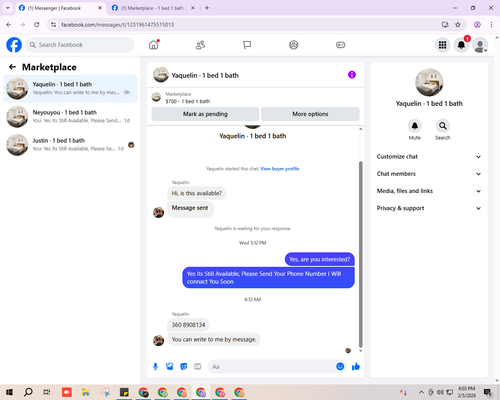Click the Search Facebook field

80,45
